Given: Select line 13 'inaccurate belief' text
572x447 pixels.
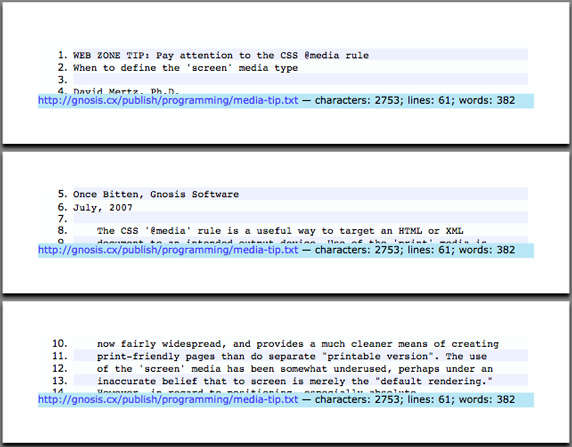Looking at the screenshot, I should pos(295,381).
